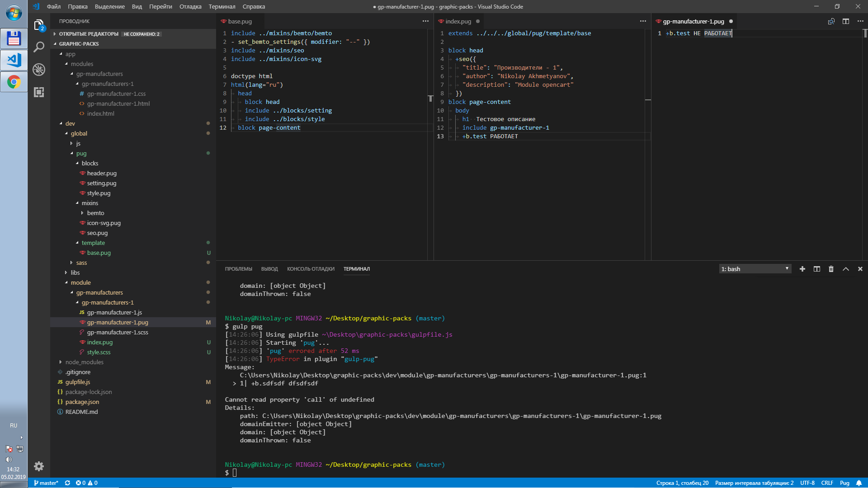Split the editor to the right
The image size is (868, 488).
[846, 21]
